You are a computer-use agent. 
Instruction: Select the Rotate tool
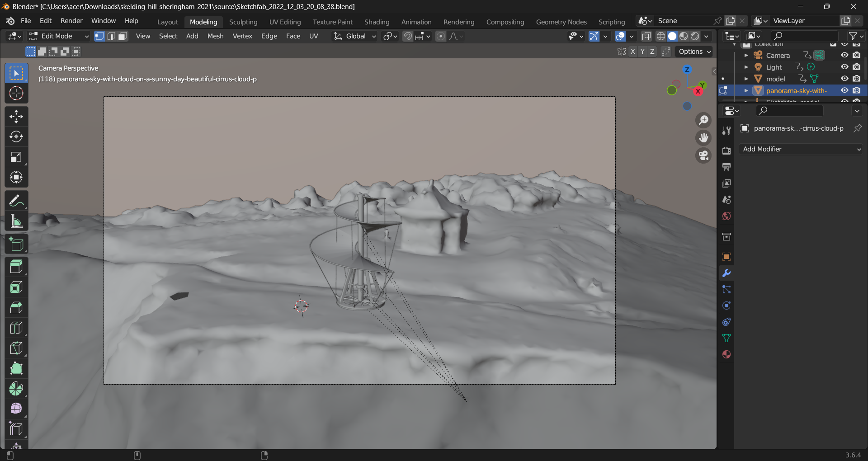tap(16, 136)
